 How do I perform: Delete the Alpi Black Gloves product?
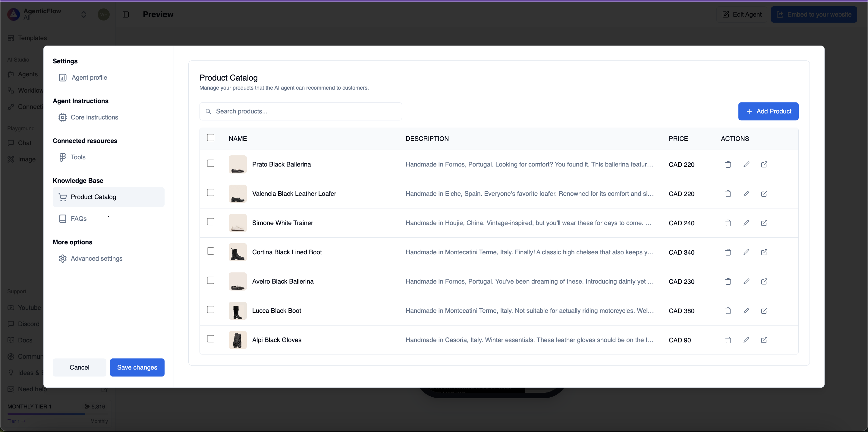(x=728, y=340)
